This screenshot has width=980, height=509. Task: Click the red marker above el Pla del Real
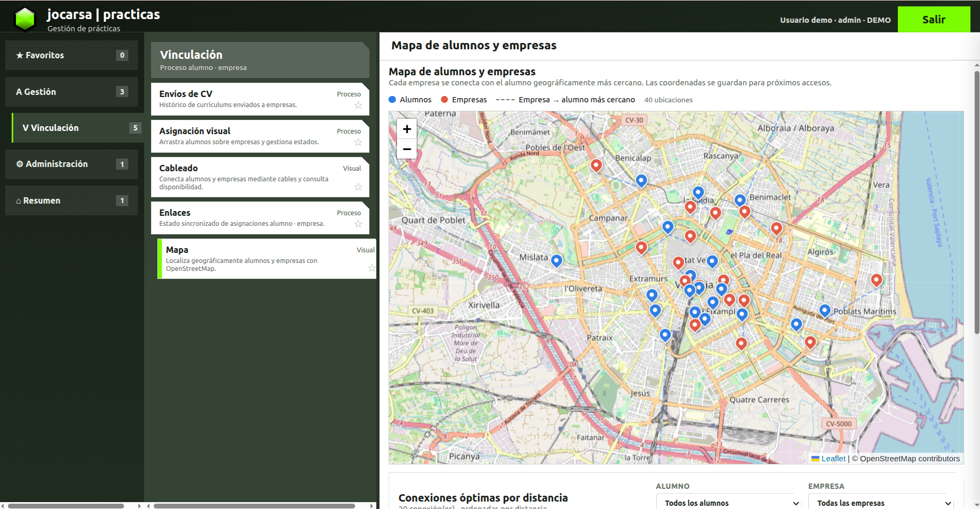(776, 228)
